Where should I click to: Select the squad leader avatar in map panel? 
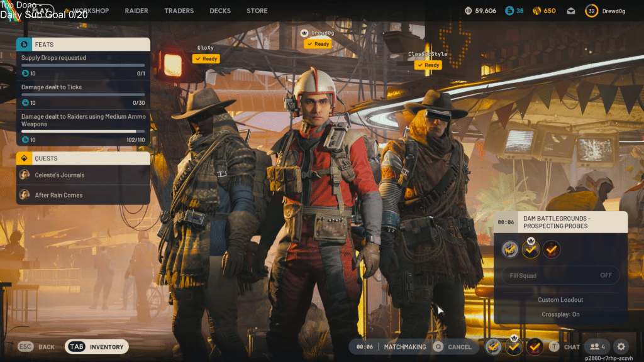[531, 250]
